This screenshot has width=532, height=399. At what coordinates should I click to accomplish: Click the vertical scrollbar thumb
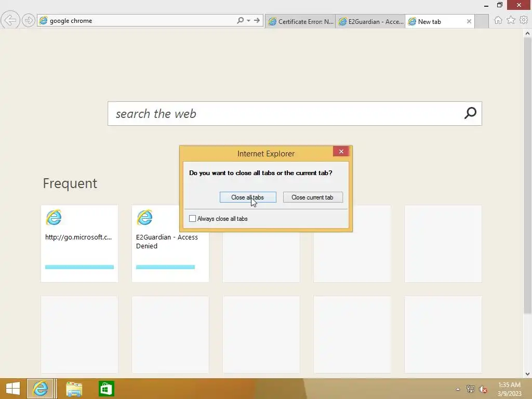527,176
